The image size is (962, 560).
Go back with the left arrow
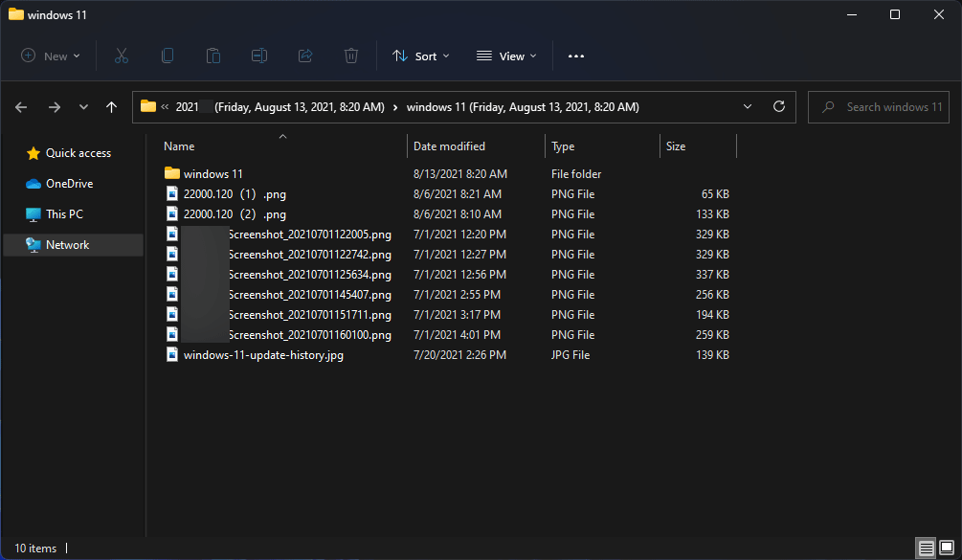[21, 107]
